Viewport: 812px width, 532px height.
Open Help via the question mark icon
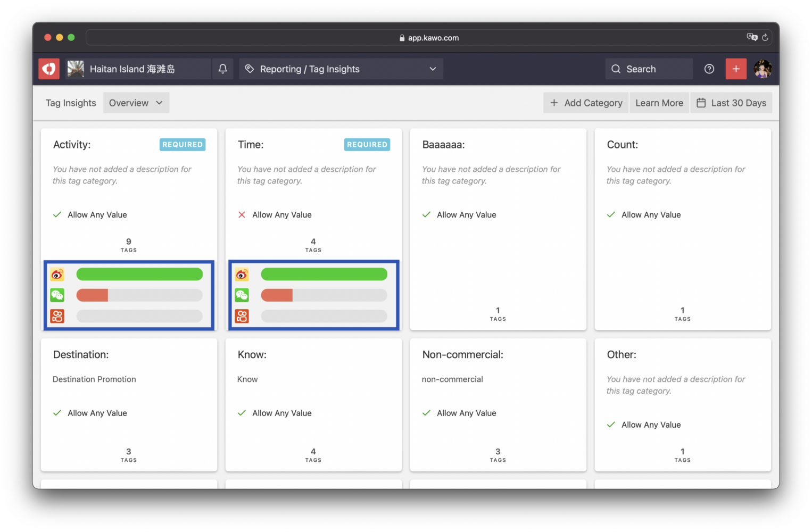pyautogui.click(x=709, y=69)
